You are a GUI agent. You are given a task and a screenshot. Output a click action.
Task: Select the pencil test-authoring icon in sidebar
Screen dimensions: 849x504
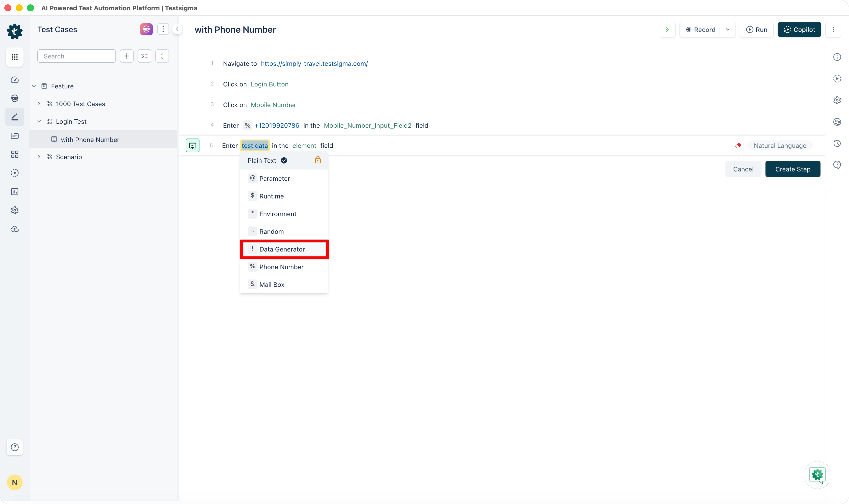point(14,117)
